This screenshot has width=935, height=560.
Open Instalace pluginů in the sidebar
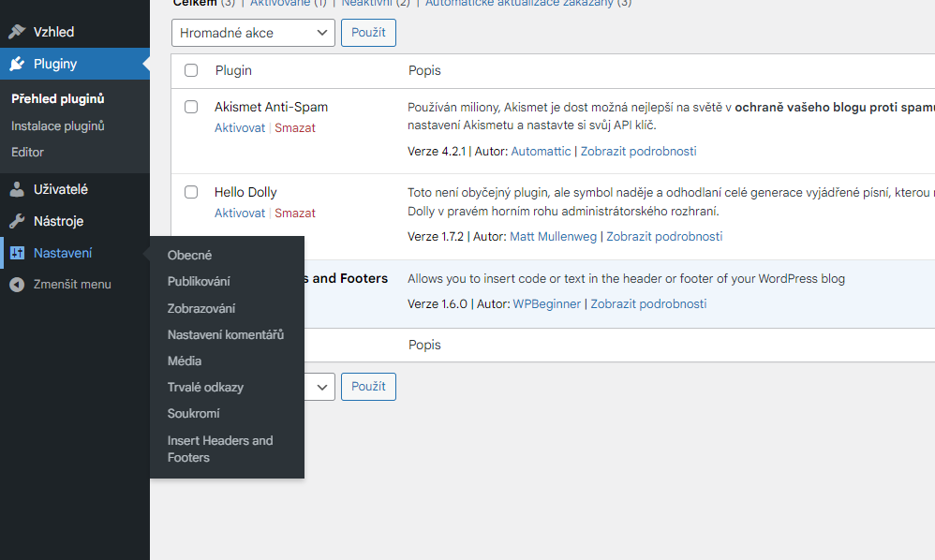(58, 125)
